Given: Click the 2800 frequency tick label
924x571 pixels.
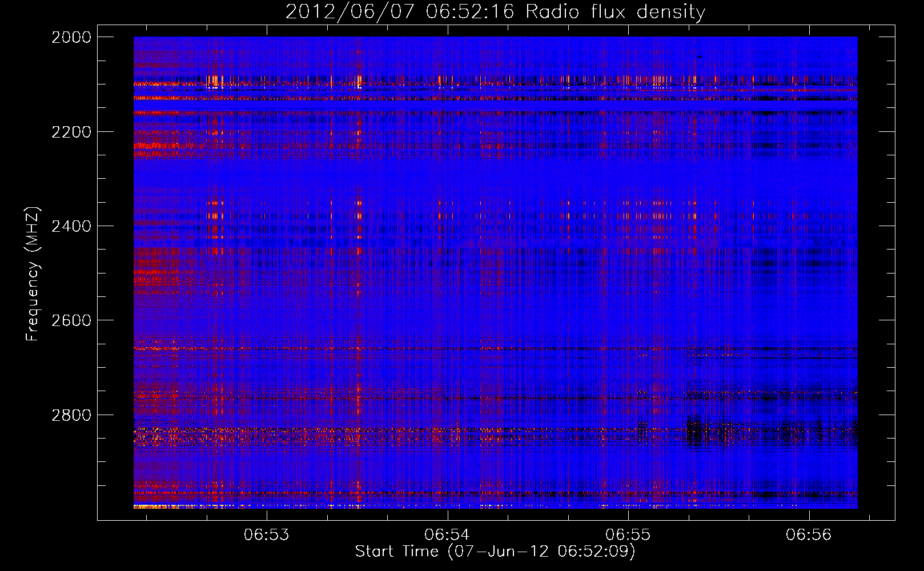Looking at the screenshot, I should [71, 415].
